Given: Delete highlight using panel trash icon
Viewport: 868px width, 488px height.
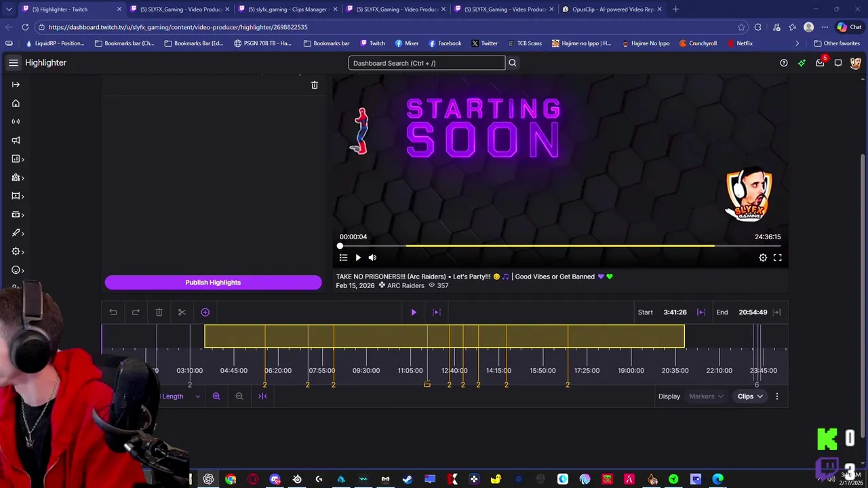Looking at the screenshot, I should pos(314,85).
